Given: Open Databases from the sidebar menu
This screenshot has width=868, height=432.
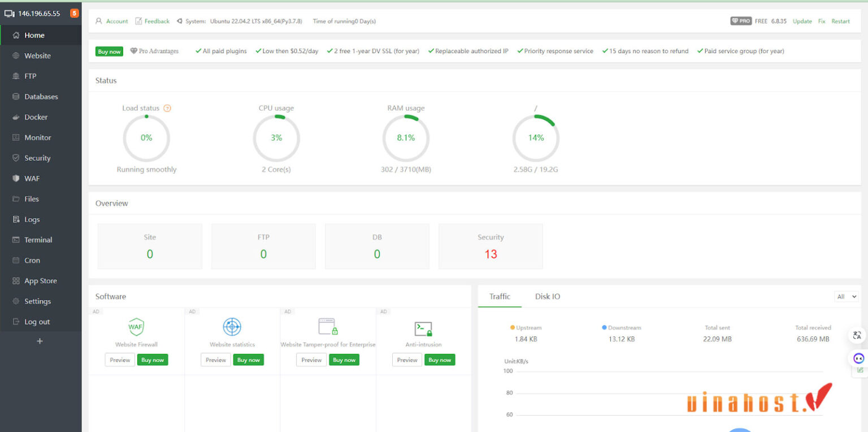Looking at the screenshot, I should (41, 97).
